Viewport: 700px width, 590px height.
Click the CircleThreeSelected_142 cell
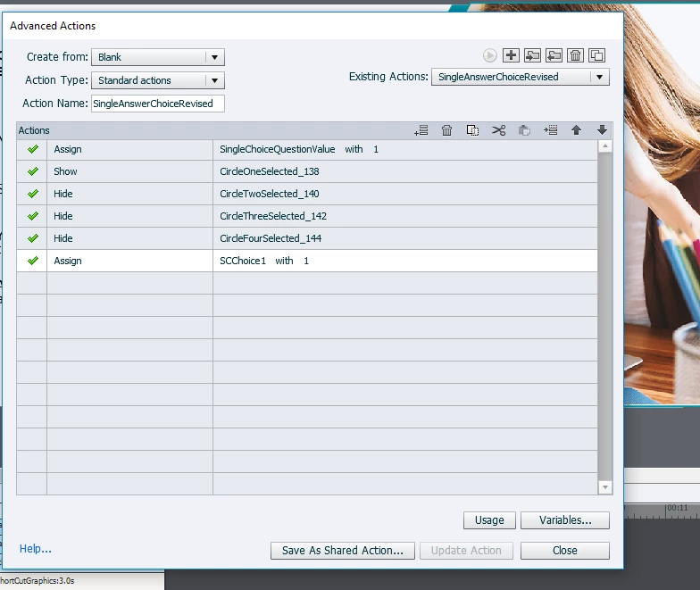tap(405, 216)
